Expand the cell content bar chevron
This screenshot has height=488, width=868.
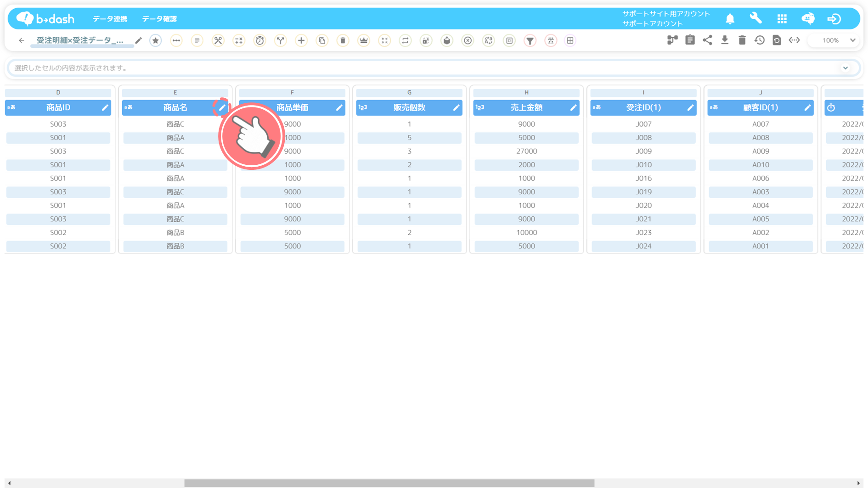(845, 68)
